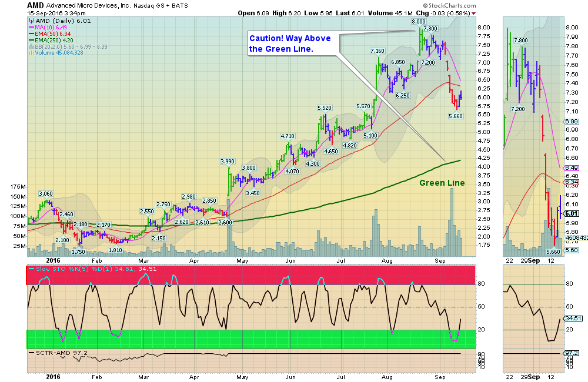Click the 'EMA(50) 6.34' legend entry
The height and width of the screenshot is (382, 588).
[50, 33]
